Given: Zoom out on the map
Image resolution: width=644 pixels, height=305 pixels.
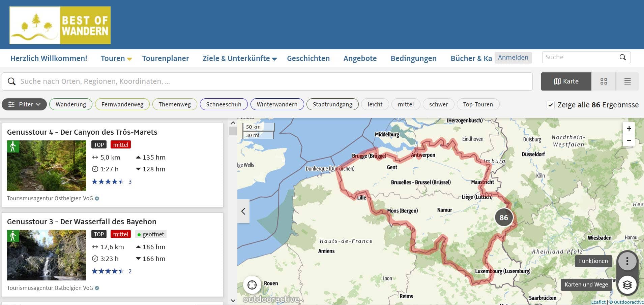Looking at the screenshot, I should pyautogui.click(x=629, y=141).
